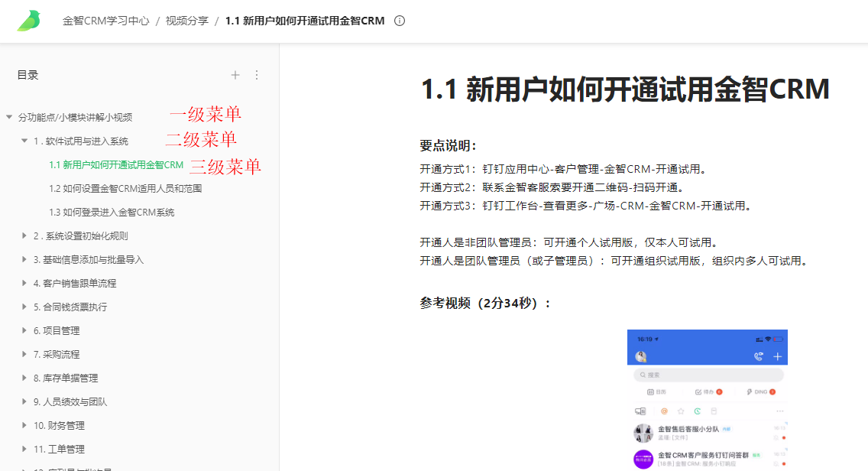Expand the 2. 系统设置初始化规则 arrow
868x471 pixels.
pos(24,235)
